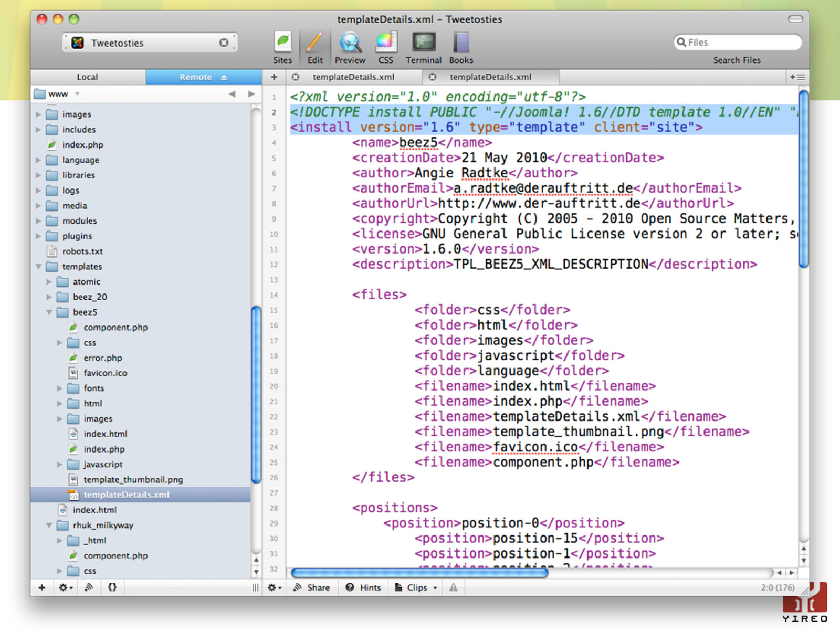Add a new file with the sidebar plus button
Viewport: 840px width, 630px height.
click(42, 587)
